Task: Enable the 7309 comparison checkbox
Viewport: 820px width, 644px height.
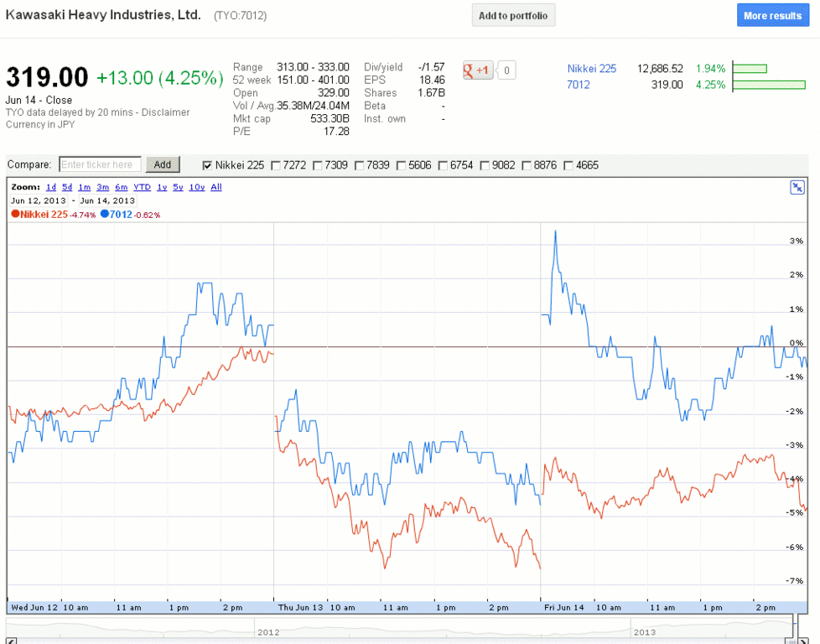Action: tap(318, 165)
